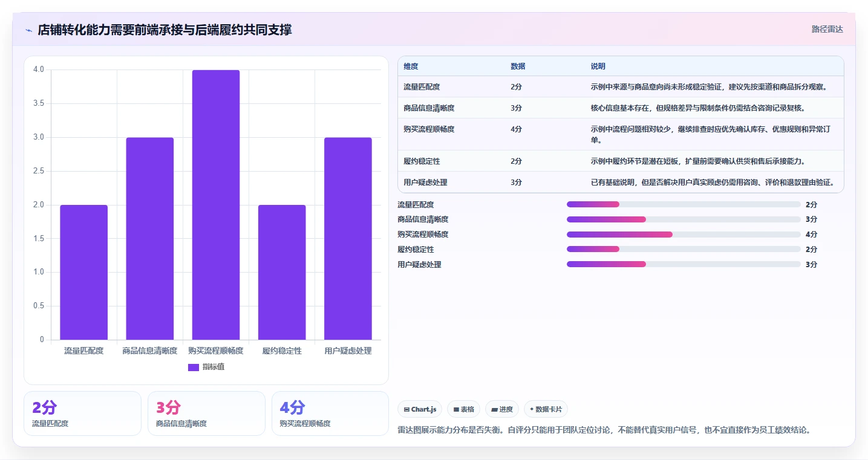
Task: Open the 3分 商品信息清晰度 data card
Action: (206, 413)
